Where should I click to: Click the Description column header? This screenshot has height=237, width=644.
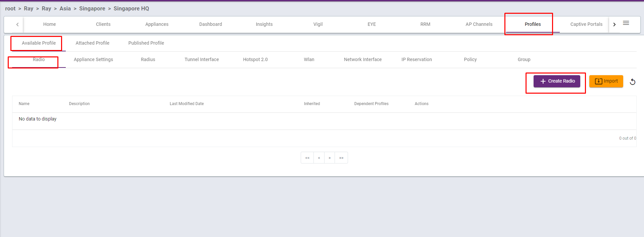pos(79,104)
